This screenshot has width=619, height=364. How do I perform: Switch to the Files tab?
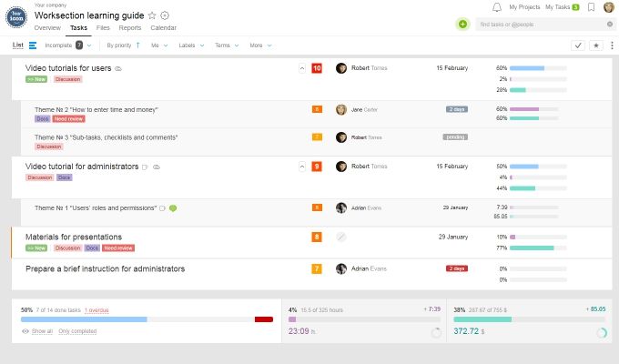[103, 28]
